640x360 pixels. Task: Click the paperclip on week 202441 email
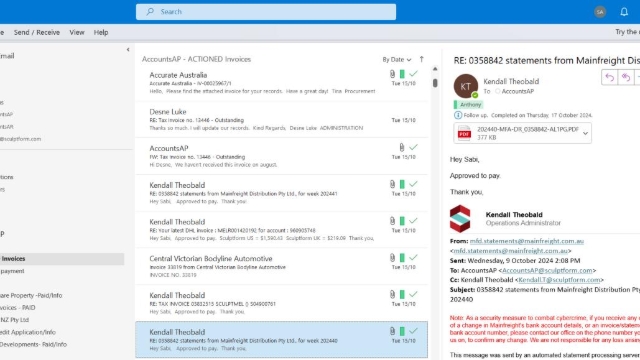(x=392, y=184)
